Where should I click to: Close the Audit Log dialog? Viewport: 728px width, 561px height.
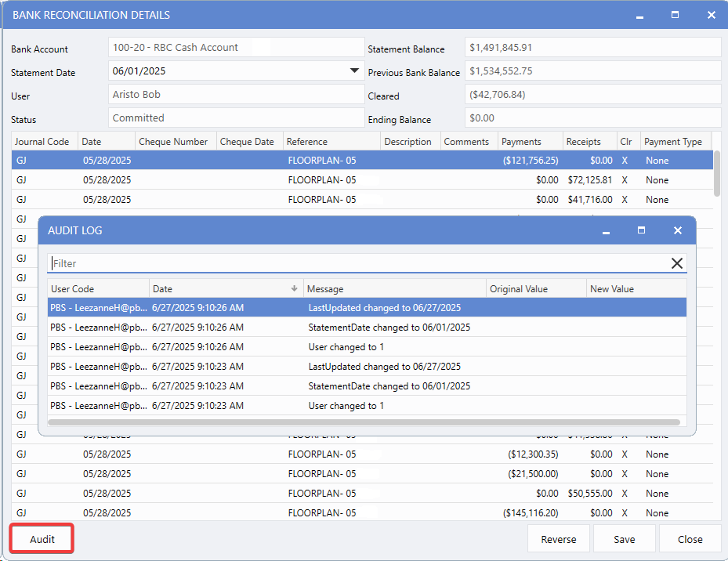pos(677,230)
